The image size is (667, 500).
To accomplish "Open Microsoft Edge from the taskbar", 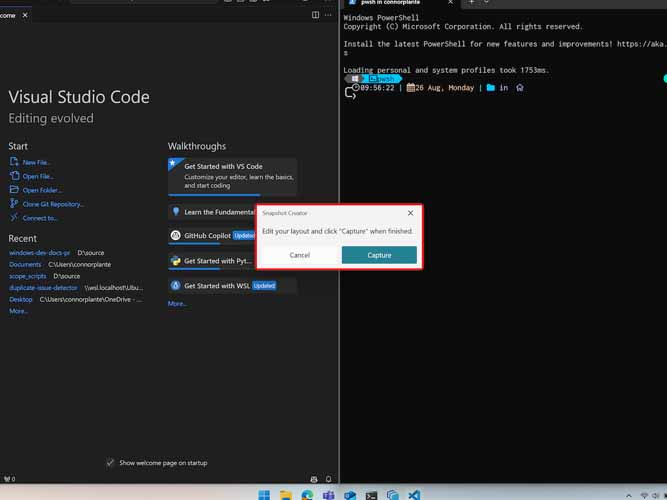I will [x=307, y=495].
